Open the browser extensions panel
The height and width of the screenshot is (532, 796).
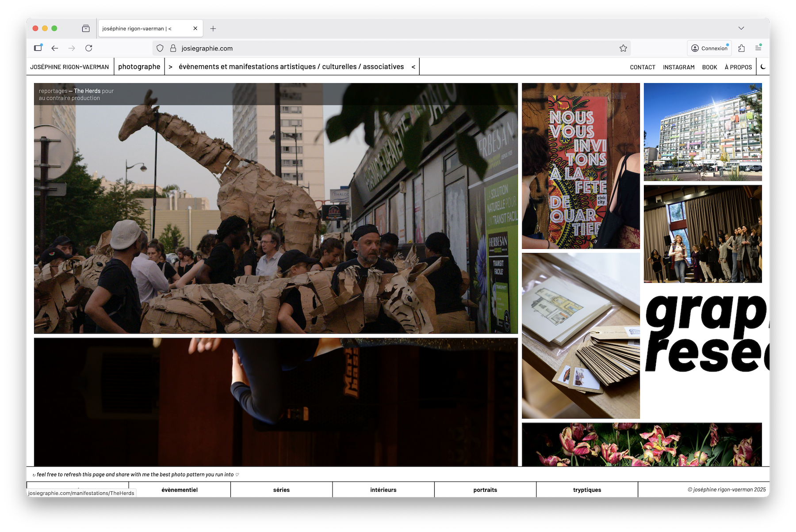pos(742,48)
